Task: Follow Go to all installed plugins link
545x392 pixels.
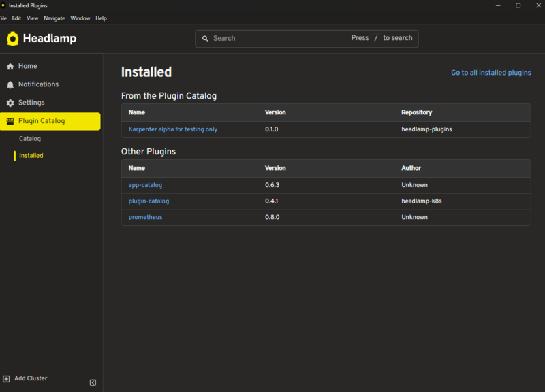Action: click(490, 73)
